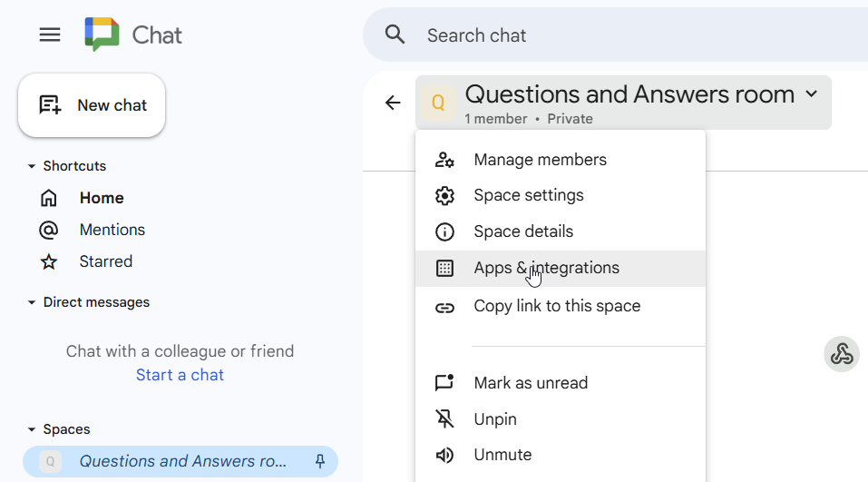Click the Space details info icon

click(x=444, y=231)
